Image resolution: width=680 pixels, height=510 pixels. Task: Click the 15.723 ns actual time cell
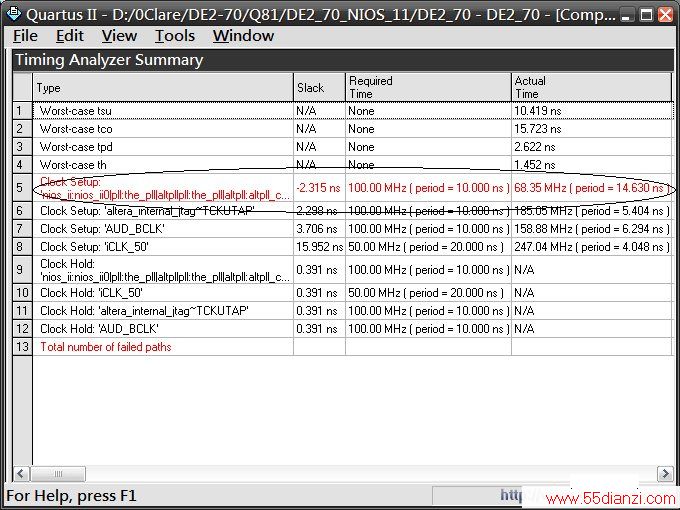pyautogui.click(x=592, y=129)
